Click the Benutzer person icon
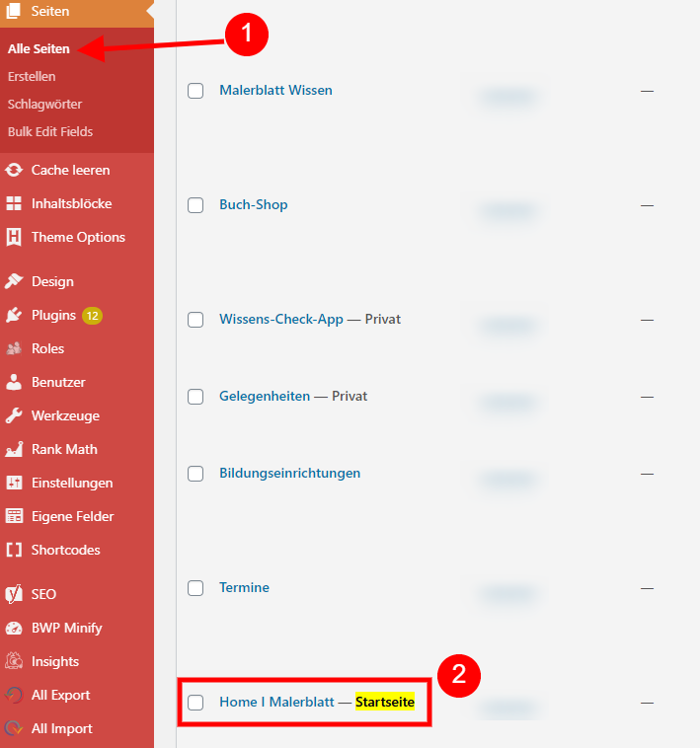This screenshot has width=700, height=748. click(14, 383)
